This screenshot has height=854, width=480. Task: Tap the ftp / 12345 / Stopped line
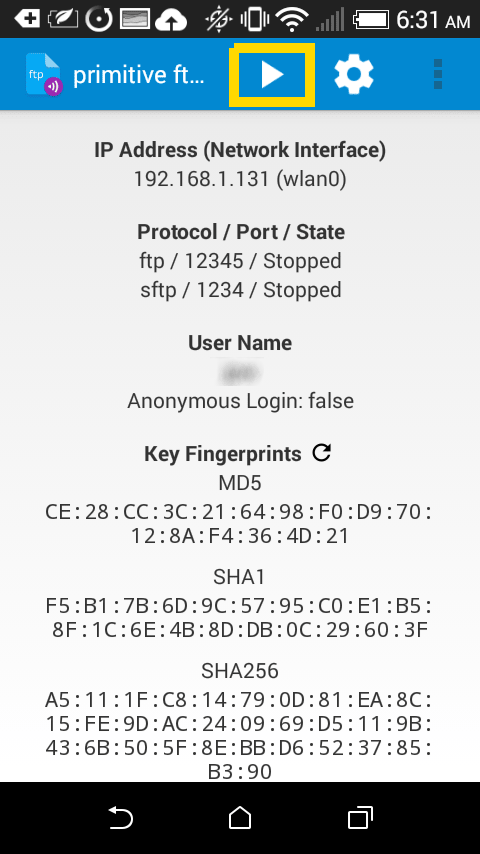240,261
